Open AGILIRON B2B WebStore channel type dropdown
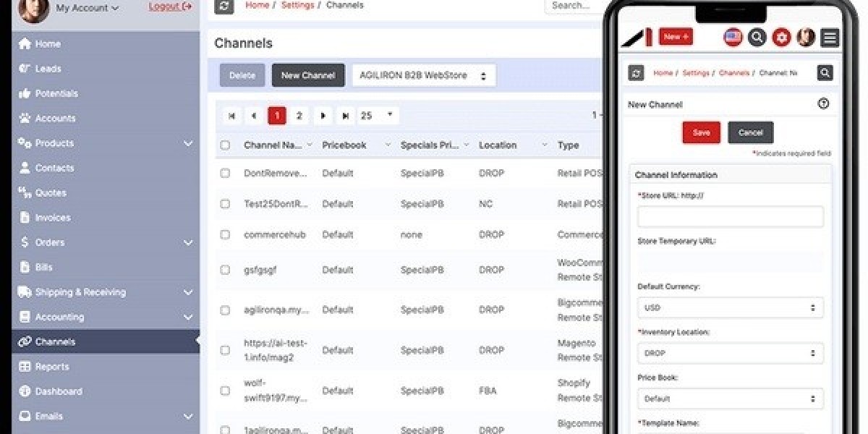The image size is (868, 434). point(424,75)
